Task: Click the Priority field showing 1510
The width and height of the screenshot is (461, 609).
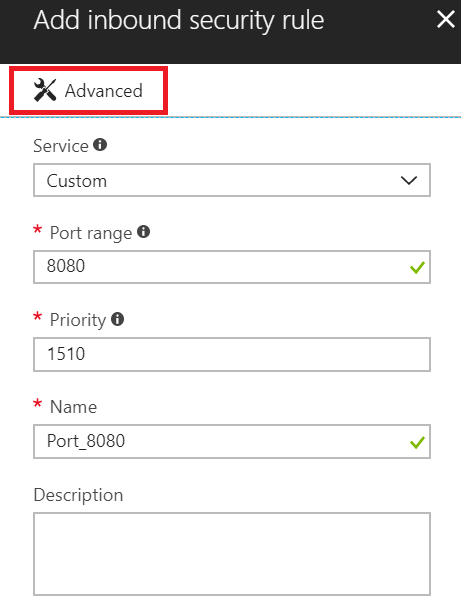Action: tap(232, 354)
